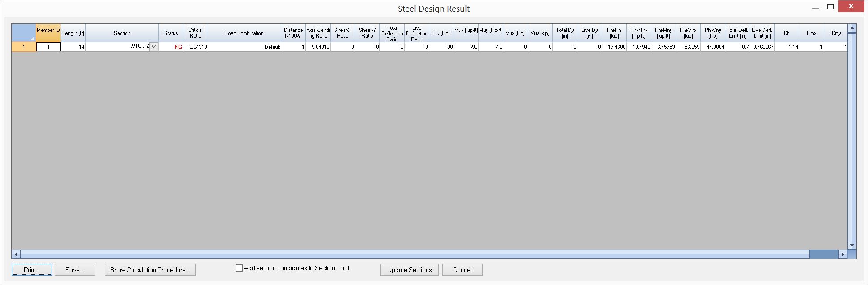The image size is (868, 285).
Task: Click the Cancel button
Action: pyautogui.click(x=462, y=270)
